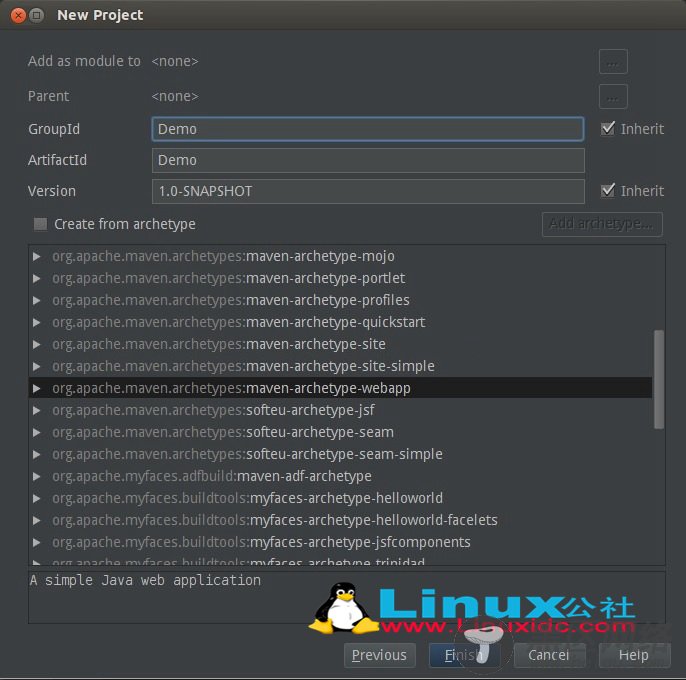Expand the maven-archetype-site tree node
The image size is (686, 680).
click(37, 344)
